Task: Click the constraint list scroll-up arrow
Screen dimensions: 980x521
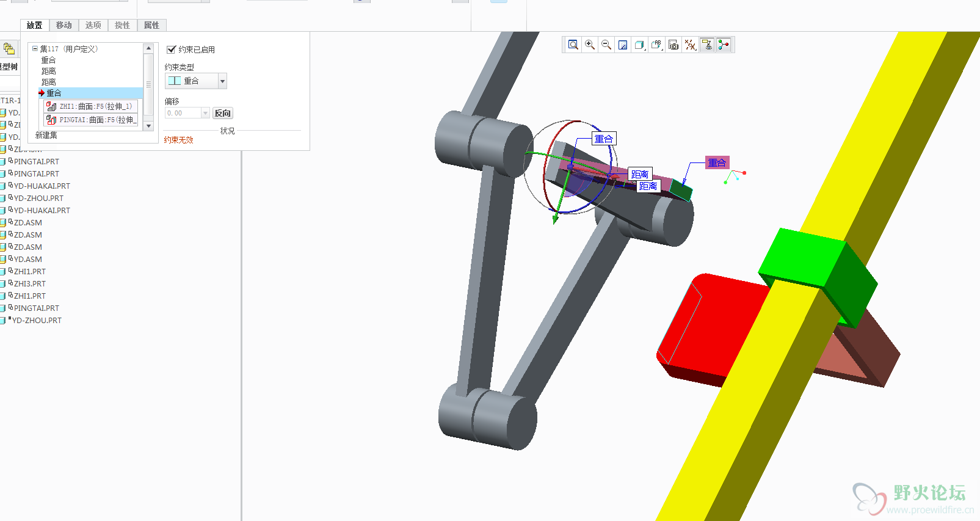Action: [x=148, y=48]
